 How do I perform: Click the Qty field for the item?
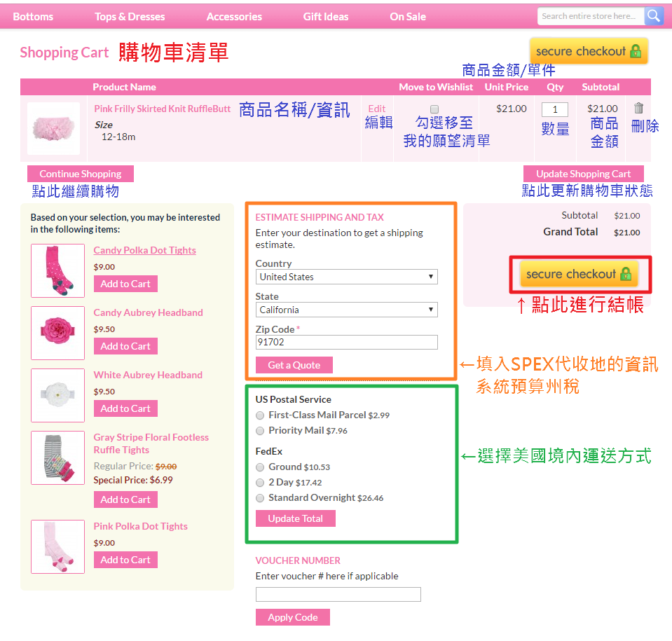point(554,110)
